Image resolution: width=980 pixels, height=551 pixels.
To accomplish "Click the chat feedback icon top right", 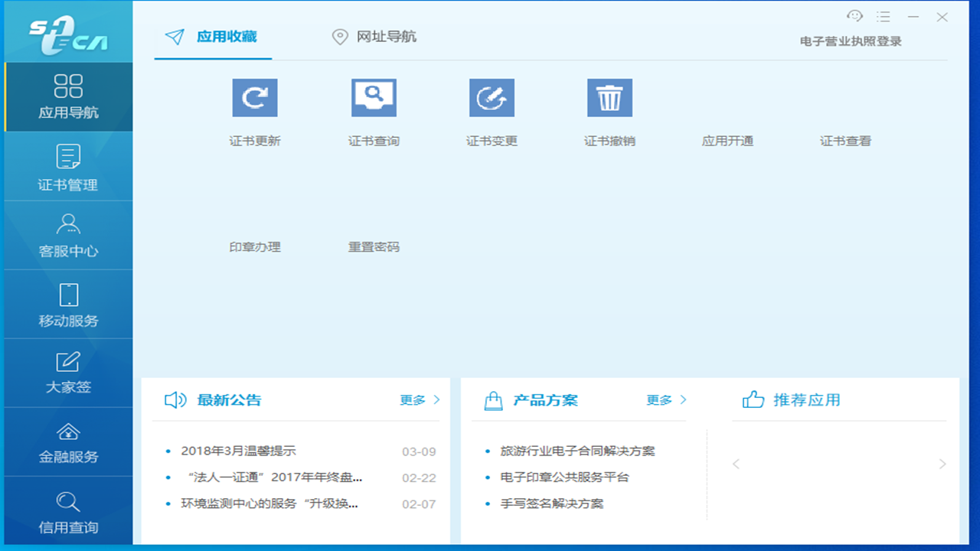I will [x=854, y=15].
